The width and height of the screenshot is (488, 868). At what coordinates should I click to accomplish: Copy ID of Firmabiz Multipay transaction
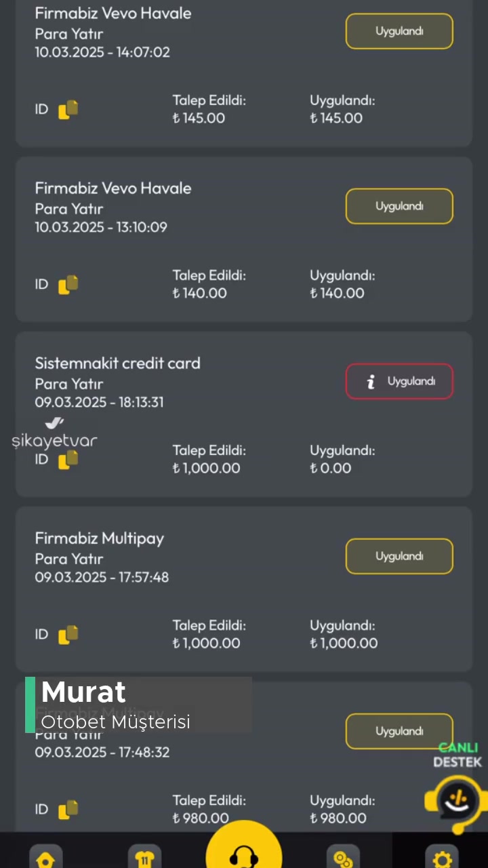pyautogui.click(x=68, y=634)
